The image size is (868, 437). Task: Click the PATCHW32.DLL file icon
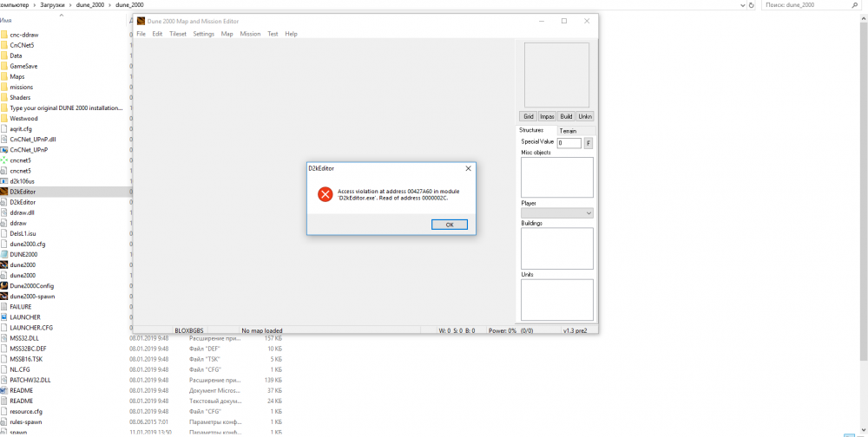[3, 380]
